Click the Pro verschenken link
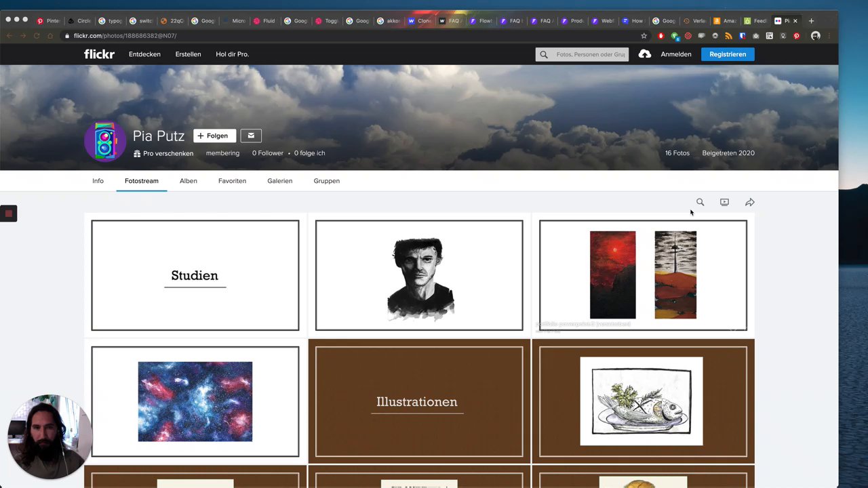 point(168,154)
